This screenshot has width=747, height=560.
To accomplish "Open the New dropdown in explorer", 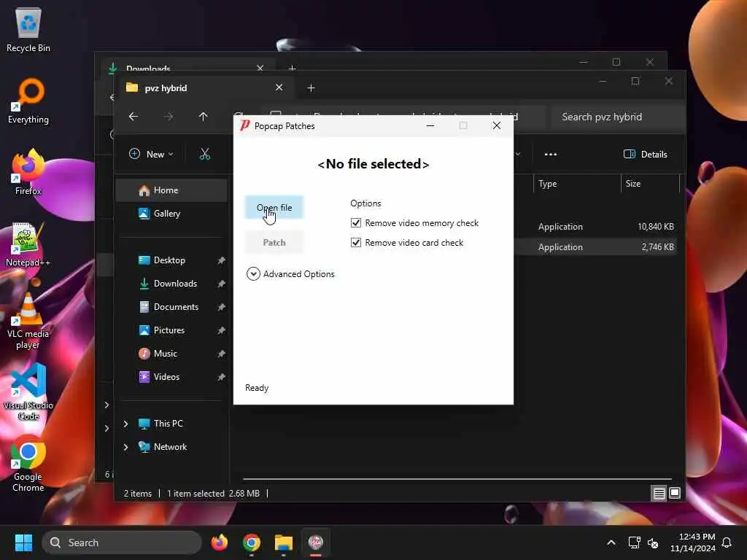I will tap(151, 155).
